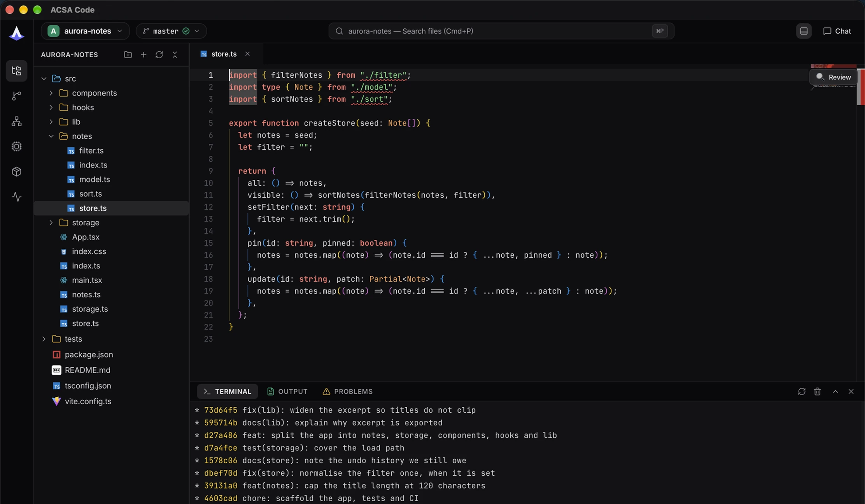Open vite.config.ts file
Image resolution: width=865 pixels, height=504 pixels.
point(111,401)
